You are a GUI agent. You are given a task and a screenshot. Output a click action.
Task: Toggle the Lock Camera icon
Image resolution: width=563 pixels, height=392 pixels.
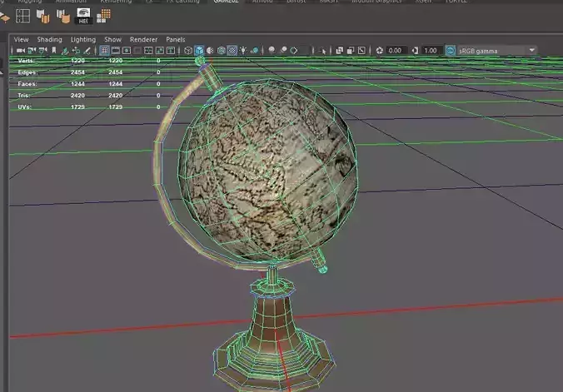(x=32, y=51)
